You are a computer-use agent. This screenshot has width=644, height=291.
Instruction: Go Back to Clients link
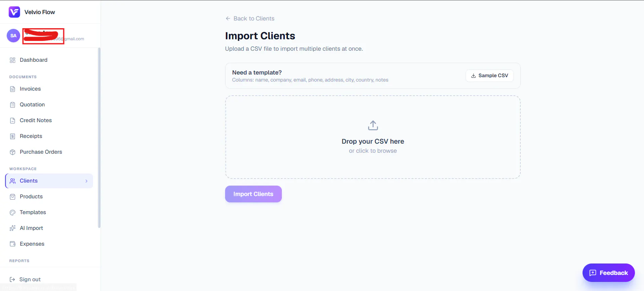250,18
